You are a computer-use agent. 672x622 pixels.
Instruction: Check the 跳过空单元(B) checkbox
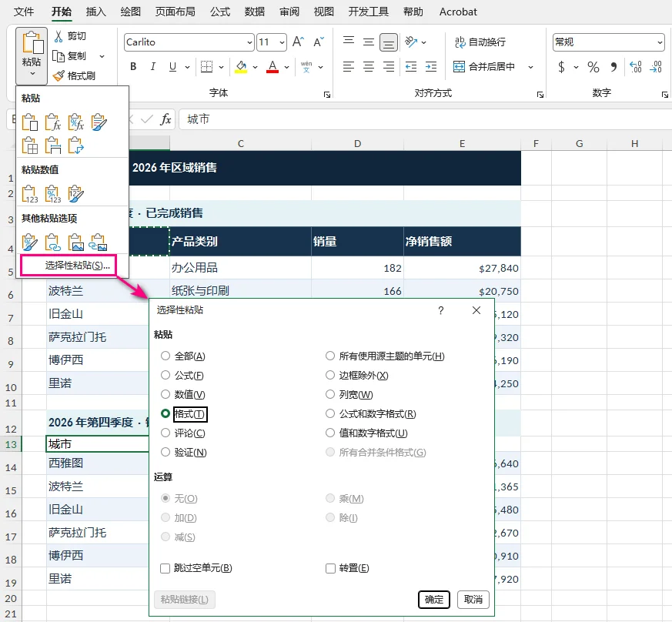(165, 568)
